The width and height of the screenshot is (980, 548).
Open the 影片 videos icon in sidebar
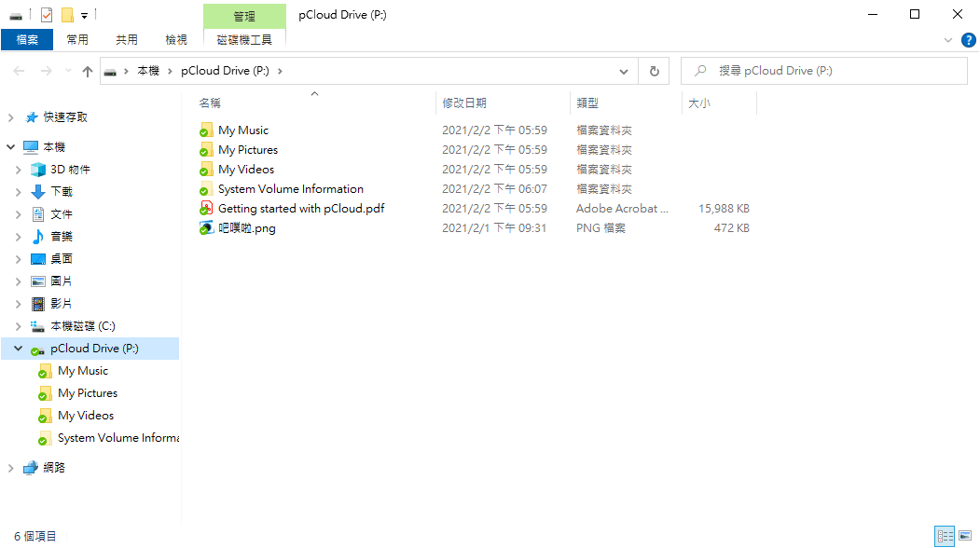(38, 304)
